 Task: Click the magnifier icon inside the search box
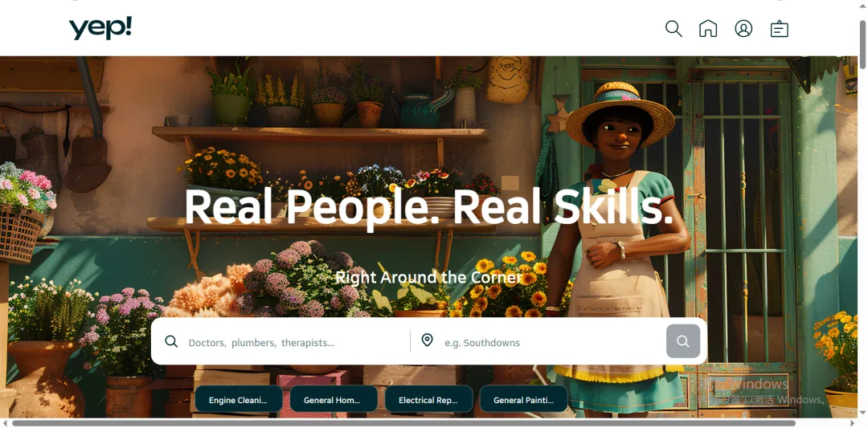tap(171, 341)
